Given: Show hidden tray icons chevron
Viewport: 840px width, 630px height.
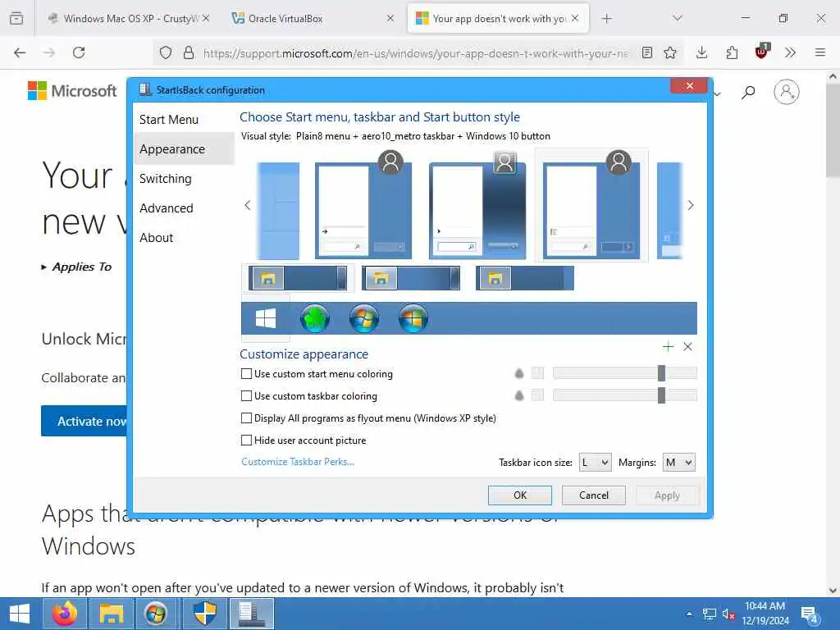Looking at the screenshot, I should 689,614.
